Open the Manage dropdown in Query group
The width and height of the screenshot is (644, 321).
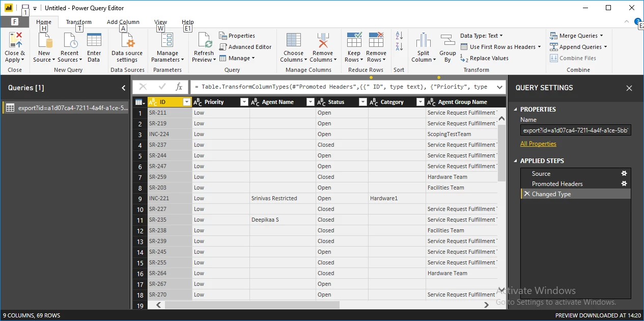click(237, 58)
